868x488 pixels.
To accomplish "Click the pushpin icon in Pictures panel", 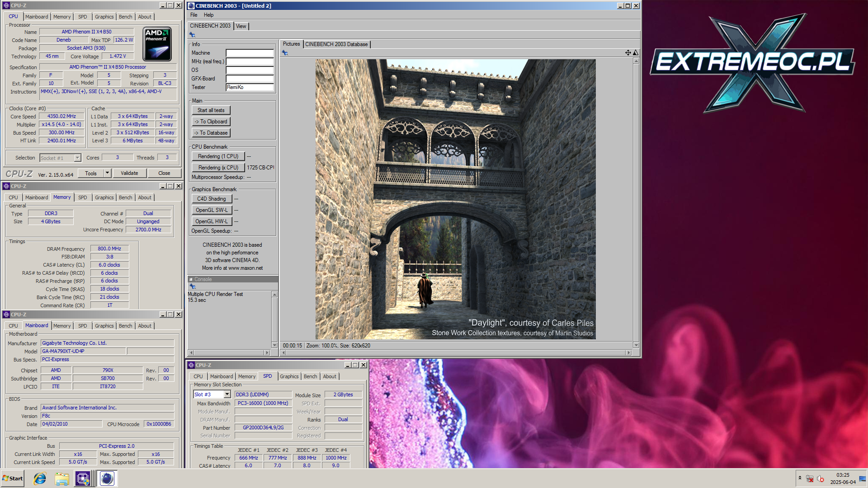I will click(x=285, y=53).
